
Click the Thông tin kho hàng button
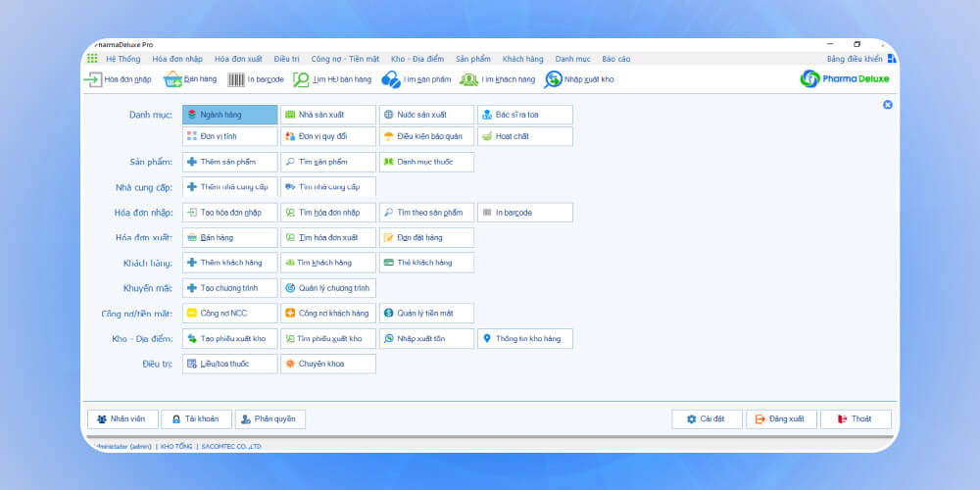524,338
